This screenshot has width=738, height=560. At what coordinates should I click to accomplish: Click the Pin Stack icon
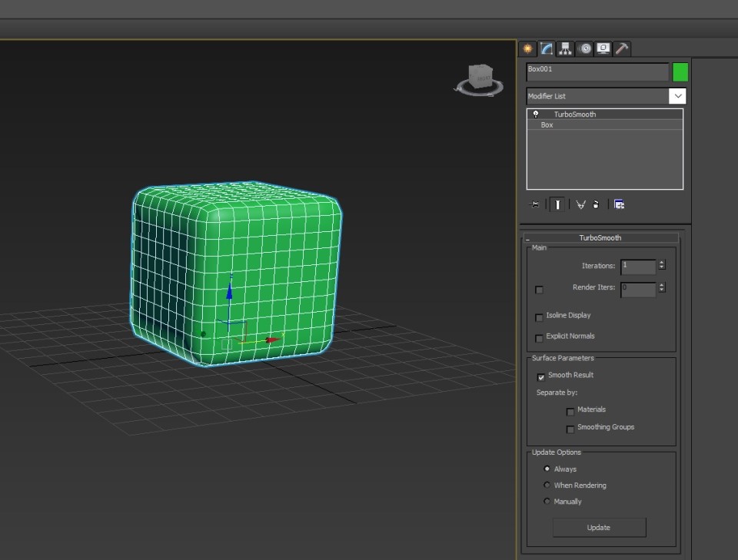pyautogui.click(x=535, y=204)
